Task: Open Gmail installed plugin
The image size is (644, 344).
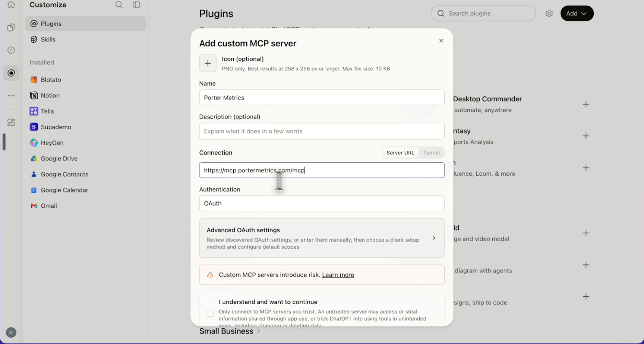Action: pos(85,206)
